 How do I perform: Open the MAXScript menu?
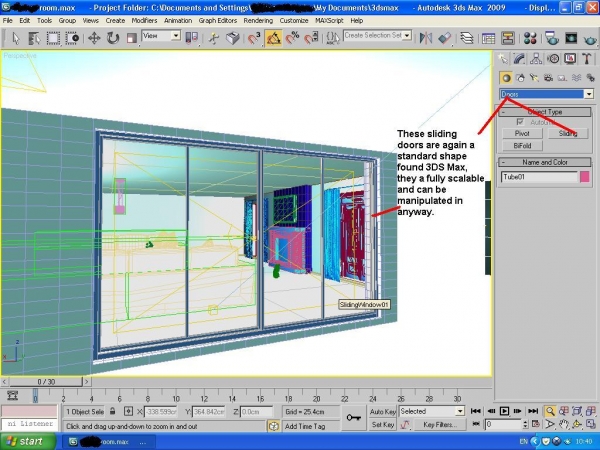[x=329, y=21]
